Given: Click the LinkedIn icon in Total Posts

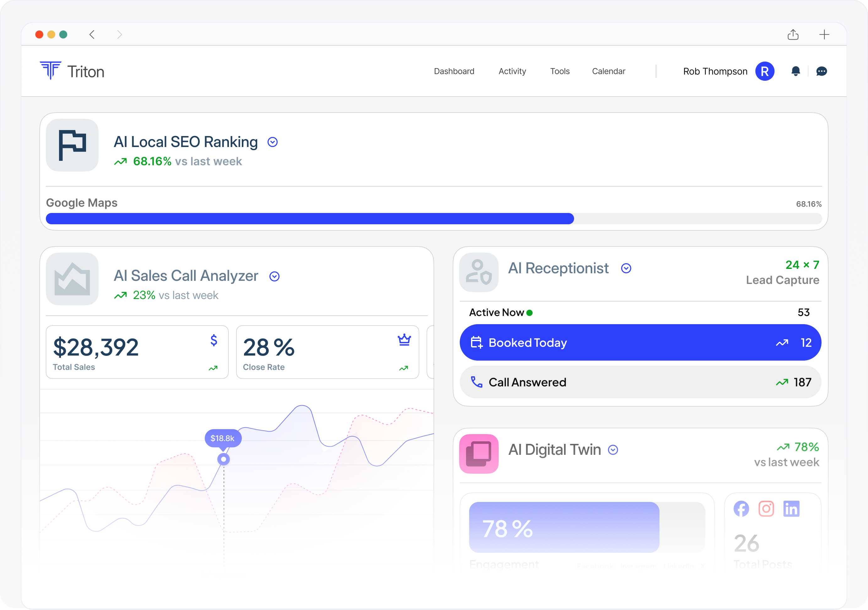Looking at the screenshot, I should tap(791, 509).
